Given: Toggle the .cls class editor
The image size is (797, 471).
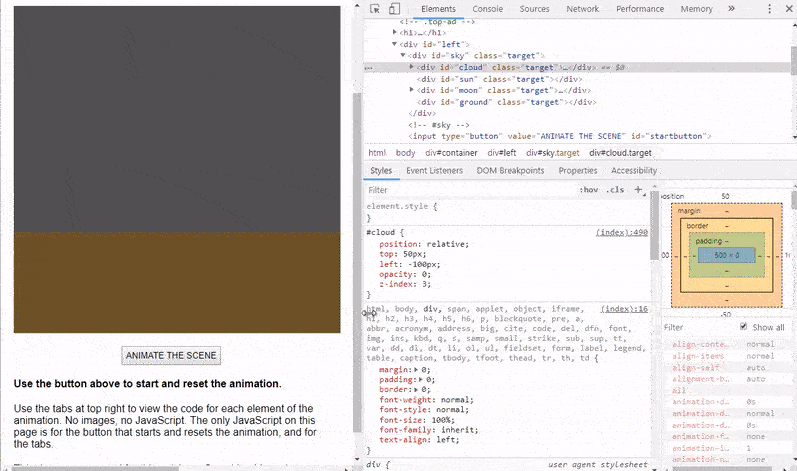Looking at the screenshot, I should coord(615,189).
